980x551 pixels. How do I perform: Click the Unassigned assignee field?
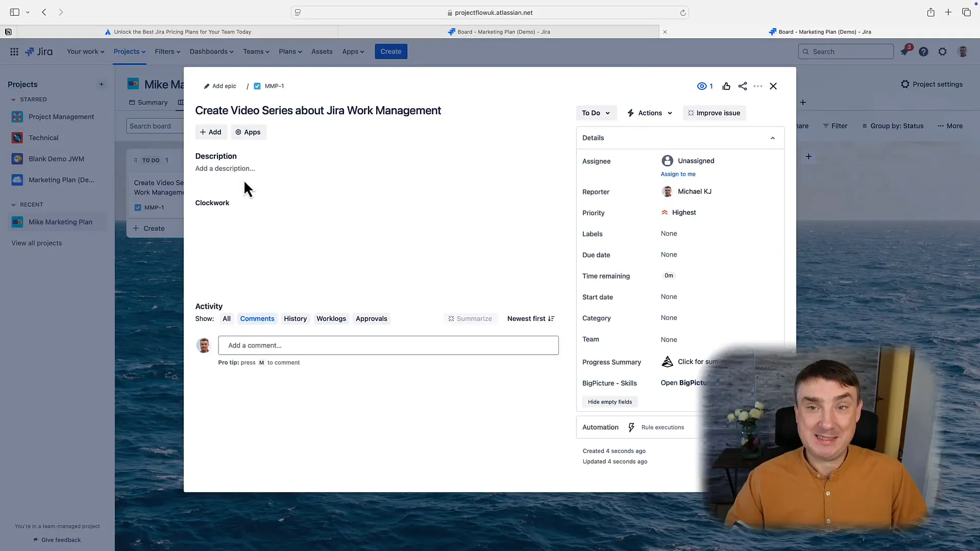pyautogui.click(x=688, y=161)
